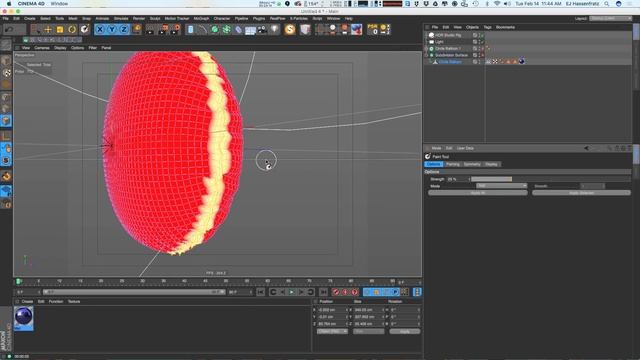The height and width of the screenshot is (360, 640).
Task: Go to start of animation
Action: pos(260,292)
